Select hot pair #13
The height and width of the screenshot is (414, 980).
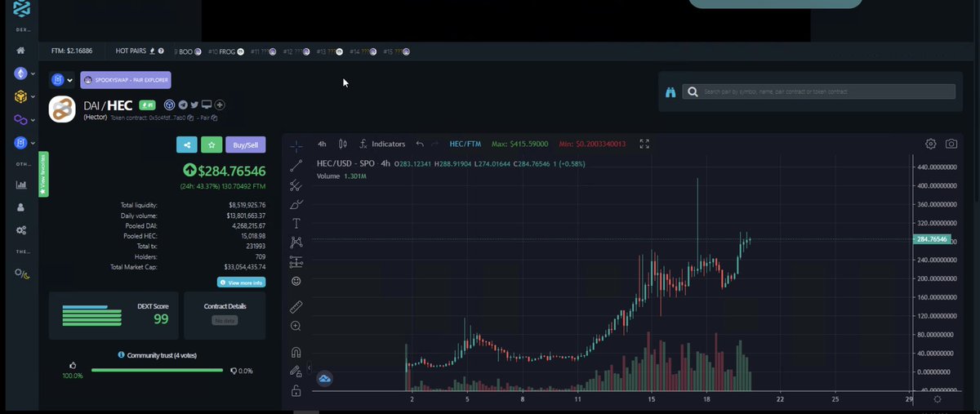point(329,51)
